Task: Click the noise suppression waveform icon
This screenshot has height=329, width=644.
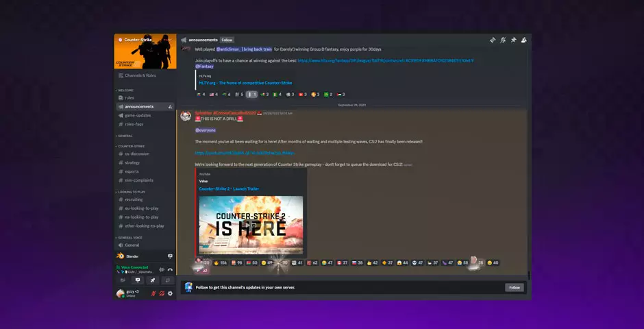Action: coord(162,270)
